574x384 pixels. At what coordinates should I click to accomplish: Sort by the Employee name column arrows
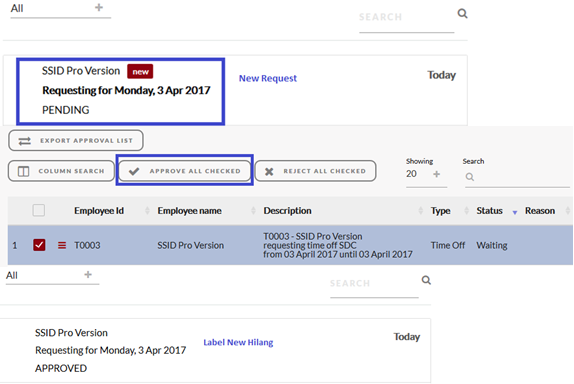253,210
